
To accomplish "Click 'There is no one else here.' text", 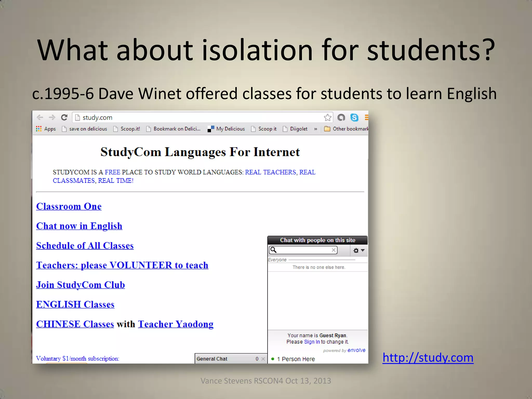I will (x=319, y=267).
